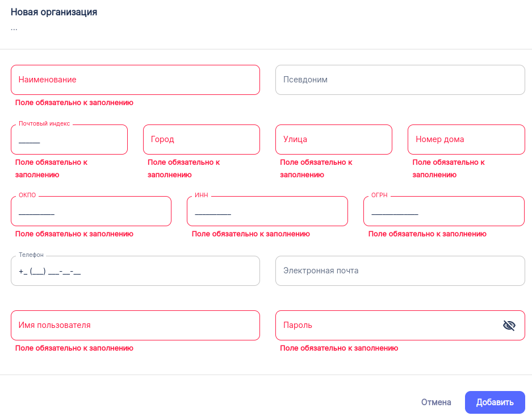532x420 pixels.
Task: Click the Телефон masked input
Action: tap(135, 271)
